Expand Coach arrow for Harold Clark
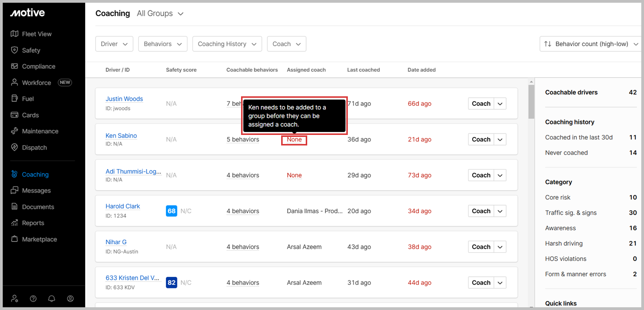Viewport: 644px width, 310px height. click(x=500, y=211)
